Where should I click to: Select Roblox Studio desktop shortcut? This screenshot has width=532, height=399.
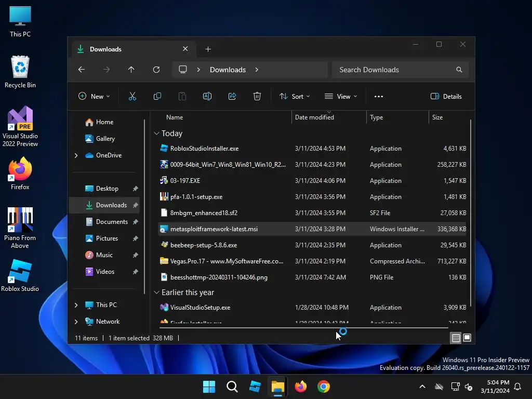point(20,275)
